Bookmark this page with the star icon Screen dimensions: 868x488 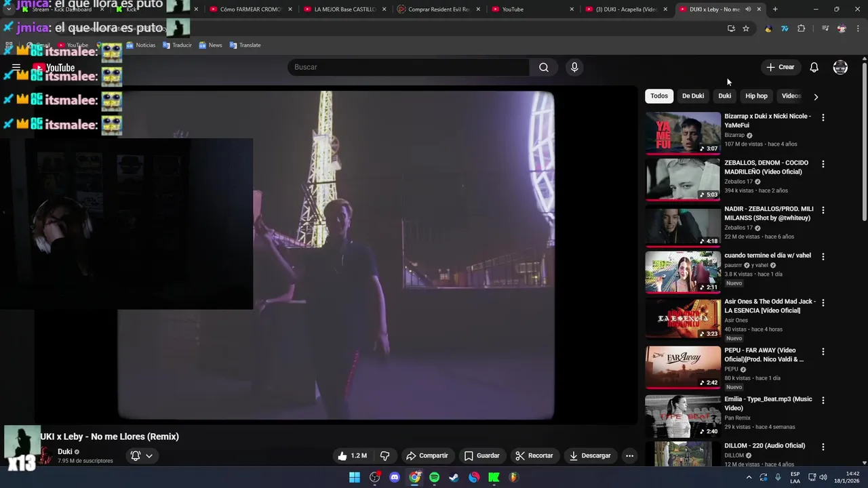click(x=746, y=28)
